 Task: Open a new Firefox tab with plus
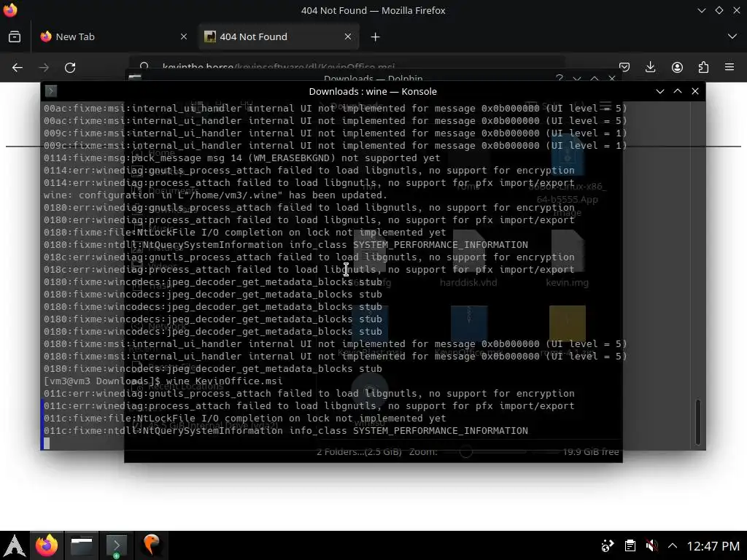376,36
